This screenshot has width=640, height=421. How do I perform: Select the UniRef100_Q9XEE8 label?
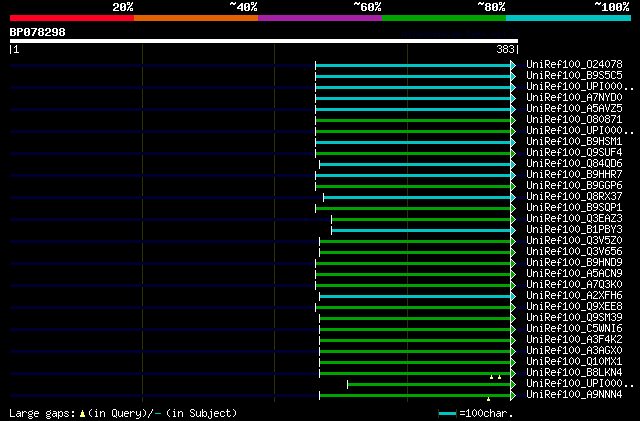(x=574, y=307)
